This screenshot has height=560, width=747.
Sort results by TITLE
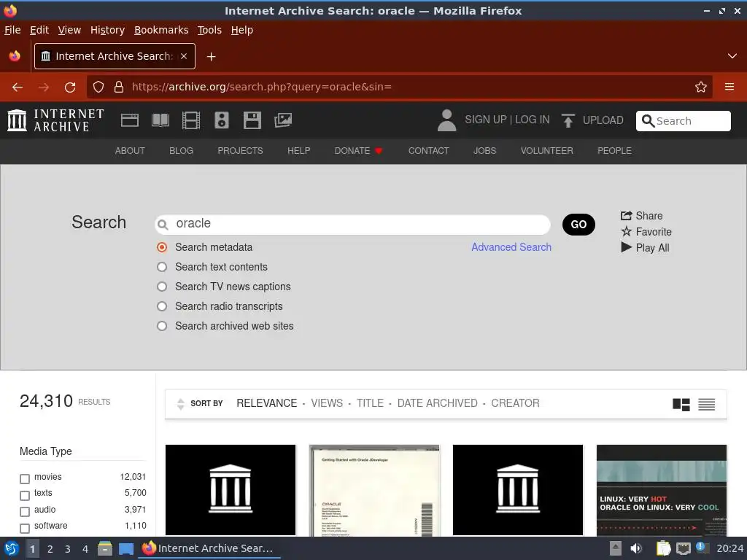coord(370,403)
